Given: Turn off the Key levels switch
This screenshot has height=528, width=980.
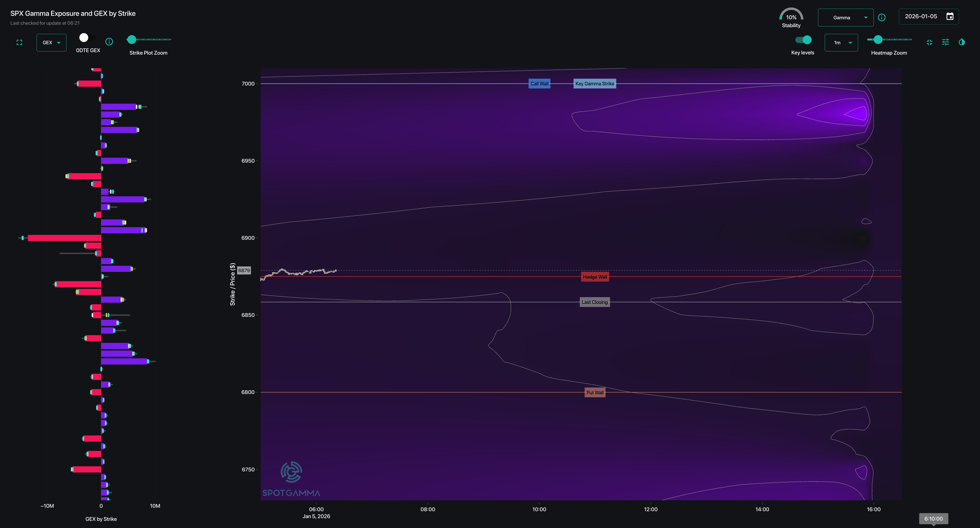Looking at the screenshot, I should click(x=803, y=40).
